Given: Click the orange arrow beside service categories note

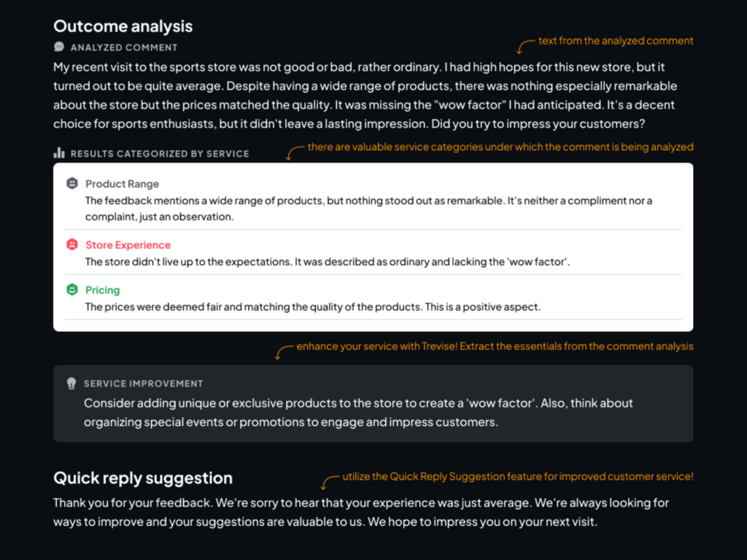Looking at the screenshot, I should (x=293, y=152).
